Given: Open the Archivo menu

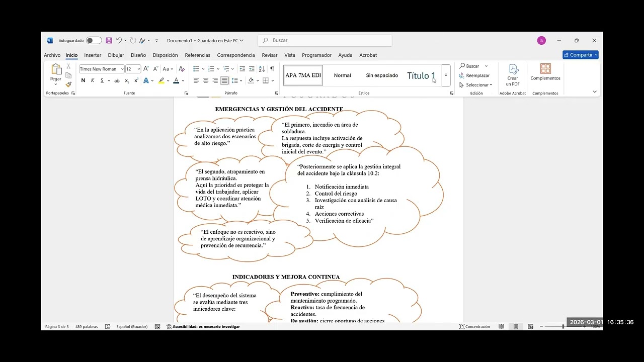Looking at the screenshot, I should 52,55.
